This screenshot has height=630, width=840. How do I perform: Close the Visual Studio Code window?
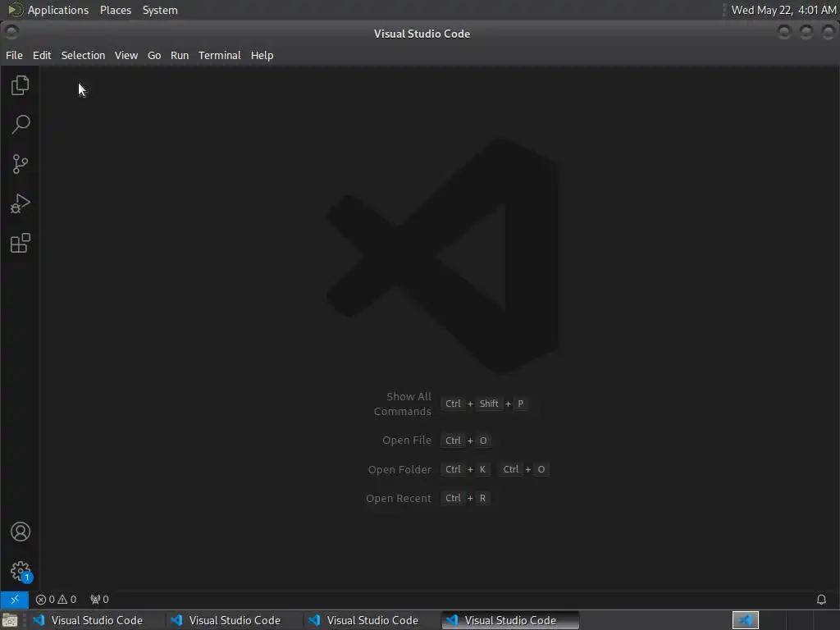click(829, 32)
